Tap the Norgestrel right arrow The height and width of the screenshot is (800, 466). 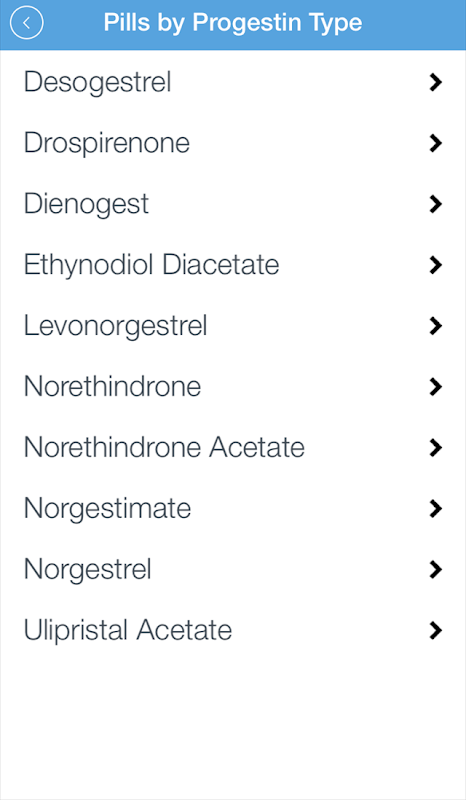point(435,569)
